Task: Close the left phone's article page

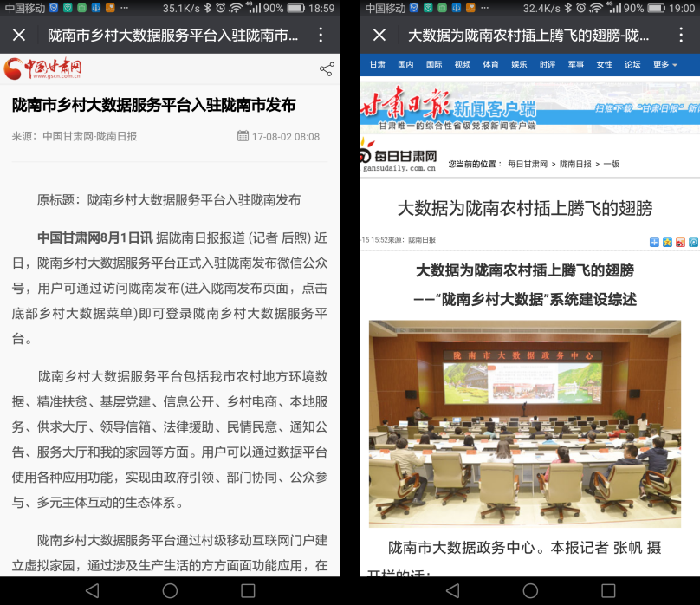Action: tap(19, 35)
